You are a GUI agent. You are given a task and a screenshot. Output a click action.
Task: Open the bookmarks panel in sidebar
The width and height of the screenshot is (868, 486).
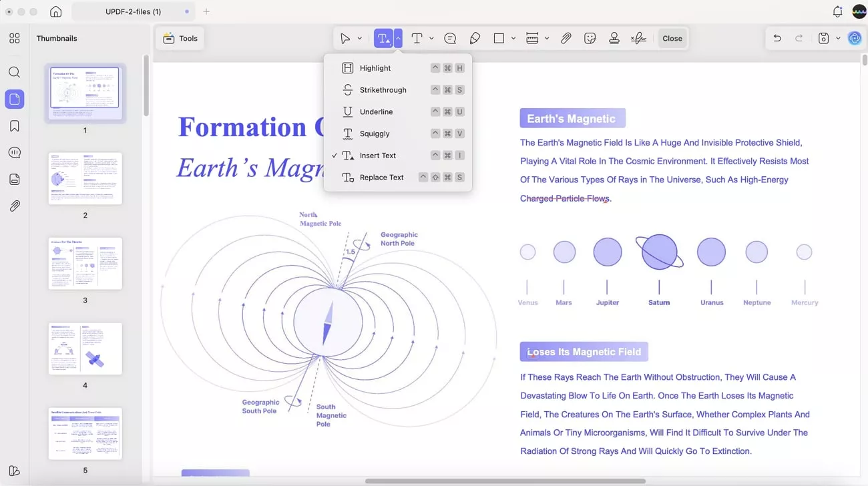(x=14, y=126)
